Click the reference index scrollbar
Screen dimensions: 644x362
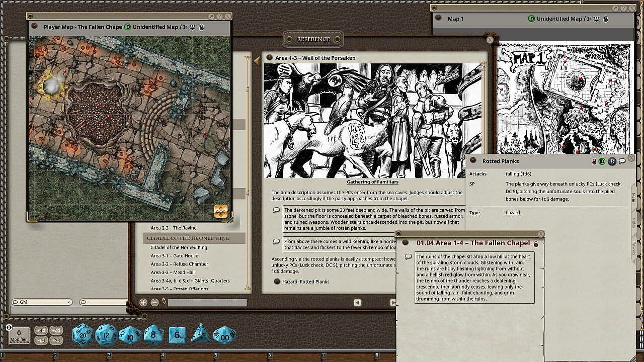click(x=247, y=173)
